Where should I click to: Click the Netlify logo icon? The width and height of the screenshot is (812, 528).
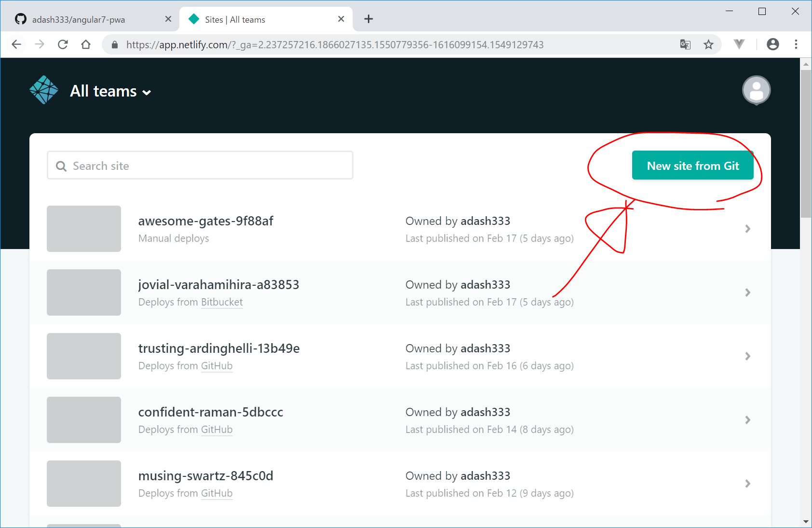coord(43,90)
